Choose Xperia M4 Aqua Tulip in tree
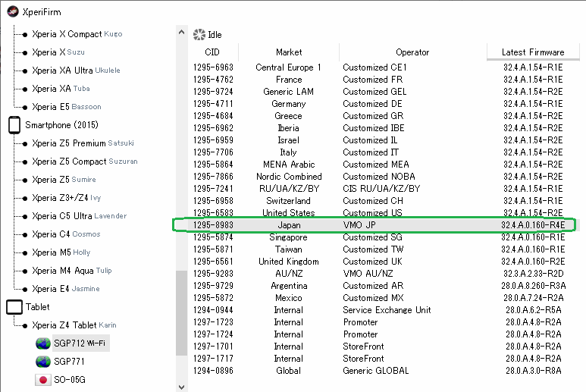The width and height of the screenshot is (586, 392). click(x=72, y=271)
